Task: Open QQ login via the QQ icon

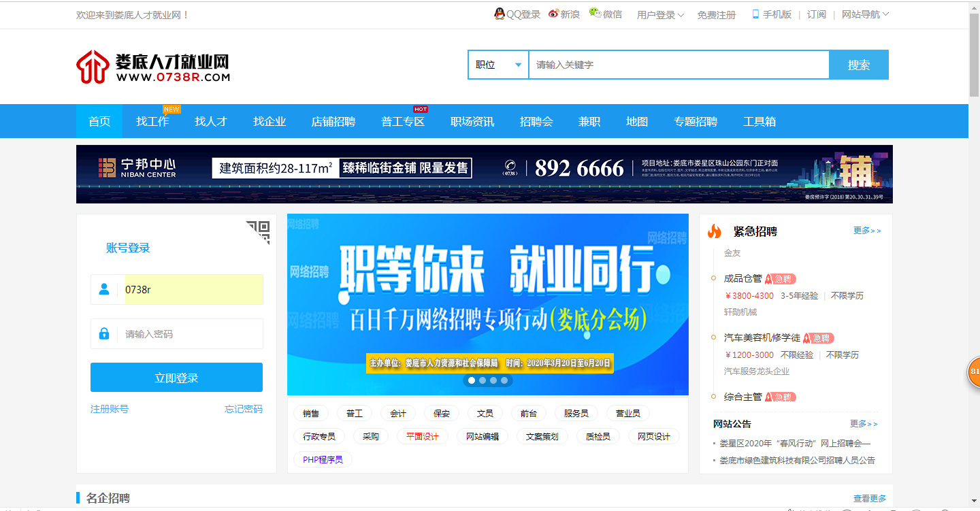Action: pos(498,14)
